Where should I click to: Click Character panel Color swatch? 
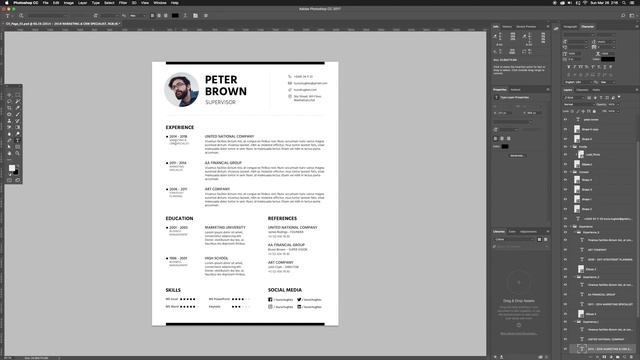click(x=608, y=59)
